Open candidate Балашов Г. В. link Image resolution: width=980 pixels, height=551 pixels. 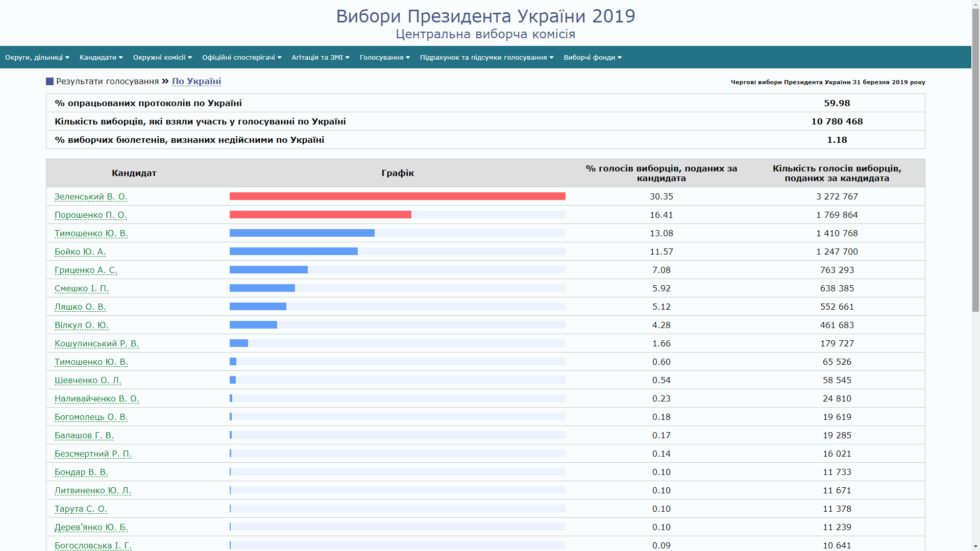(84, 435)
